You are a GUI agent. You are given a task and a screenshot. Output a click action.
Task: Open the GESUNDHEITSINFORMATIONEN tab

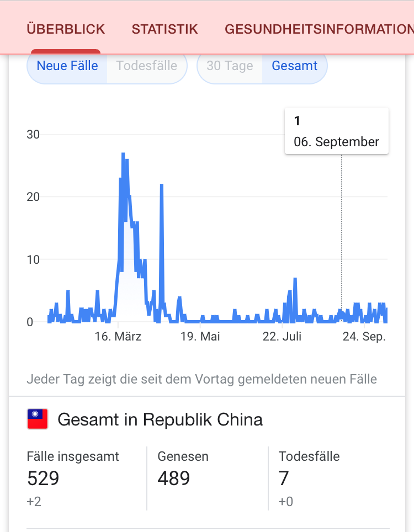pyautogui.click(x=319, y=29)
